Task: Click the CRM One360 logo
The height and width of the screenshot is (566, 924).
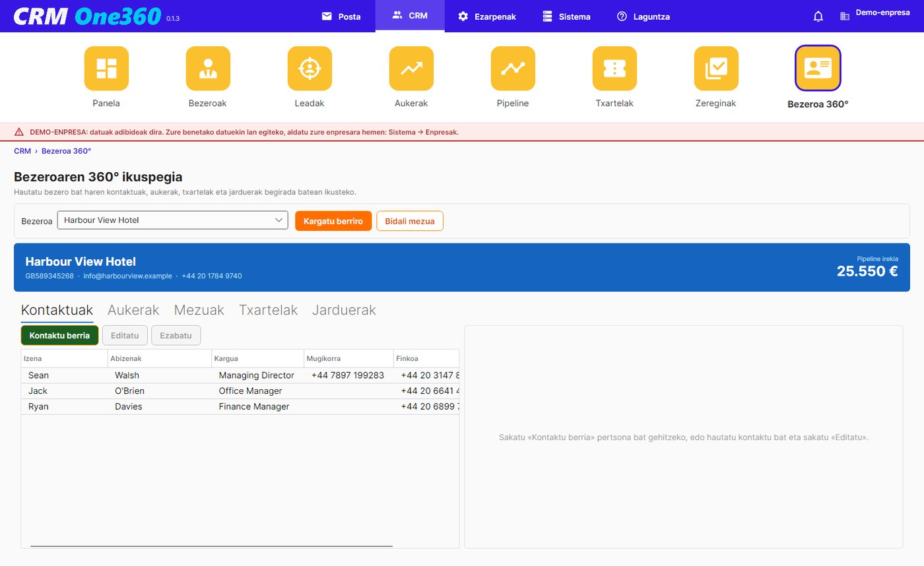Action: [87, 16]
